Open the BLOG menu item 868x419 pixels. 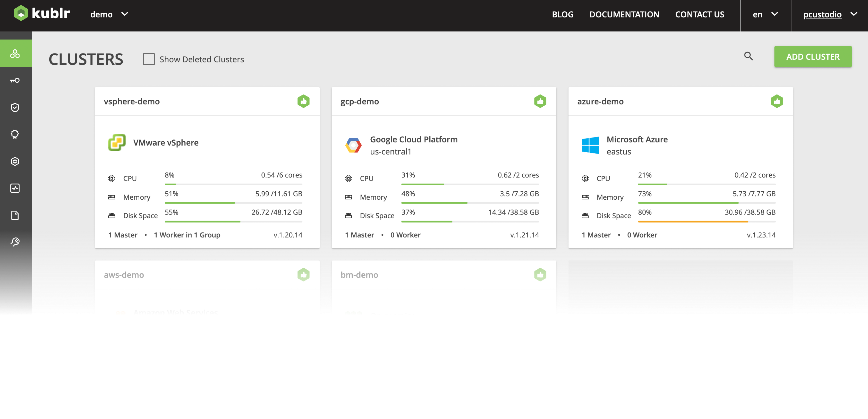(562, 14)
